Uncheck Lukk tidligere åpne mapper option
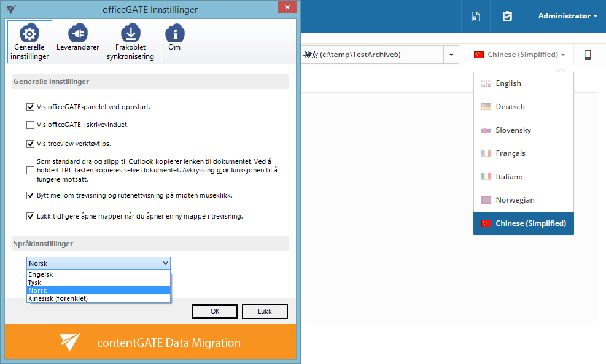The image size is (606, 364). pos(31,216)
